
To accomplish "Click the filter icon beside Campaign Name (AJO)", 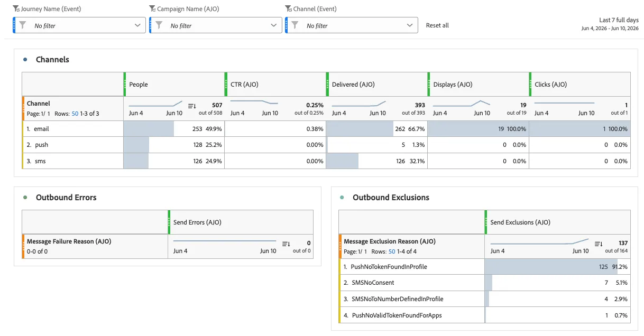I will (x=152, y=8).
